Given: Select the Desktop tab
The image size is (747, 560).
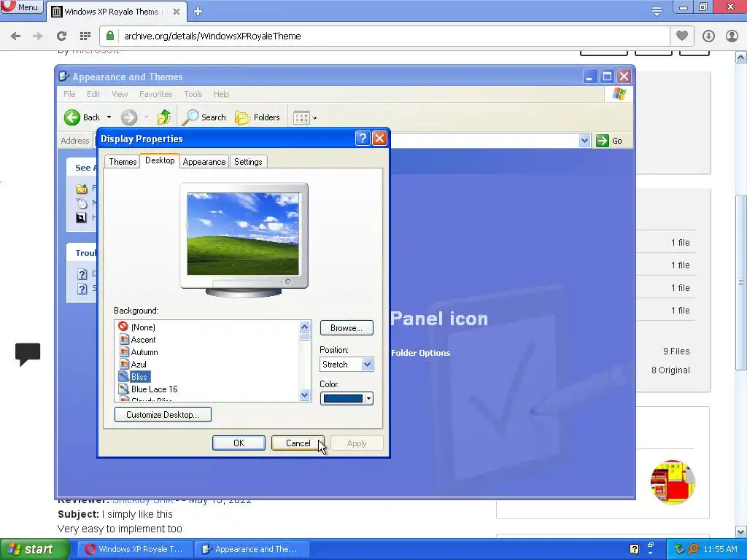Looking at the screenshot, I should coord(160,160).
